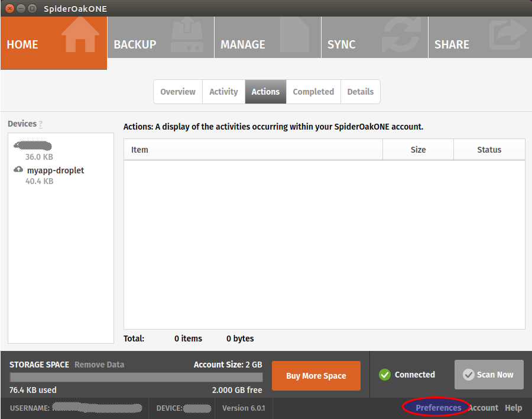Minimize the SpiderOakONE window
This screenshot has width=532, height=419.
point(21,8)
